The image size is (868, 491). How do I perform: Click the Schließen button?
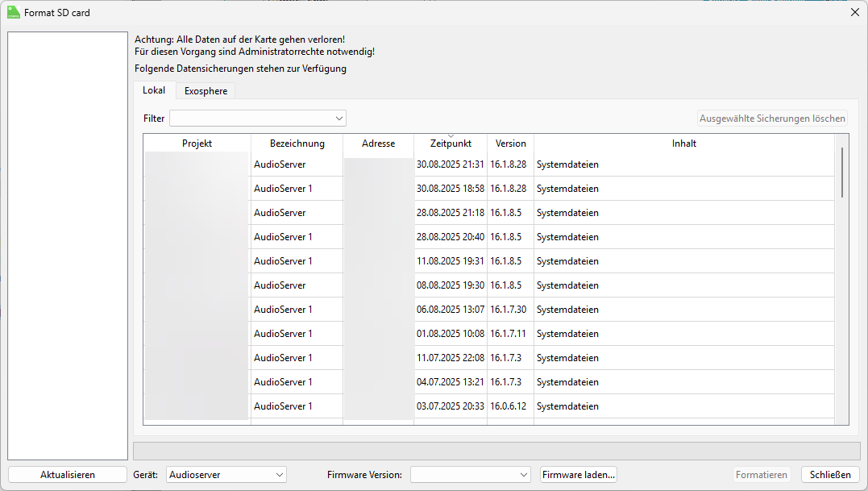click(830, 475)
